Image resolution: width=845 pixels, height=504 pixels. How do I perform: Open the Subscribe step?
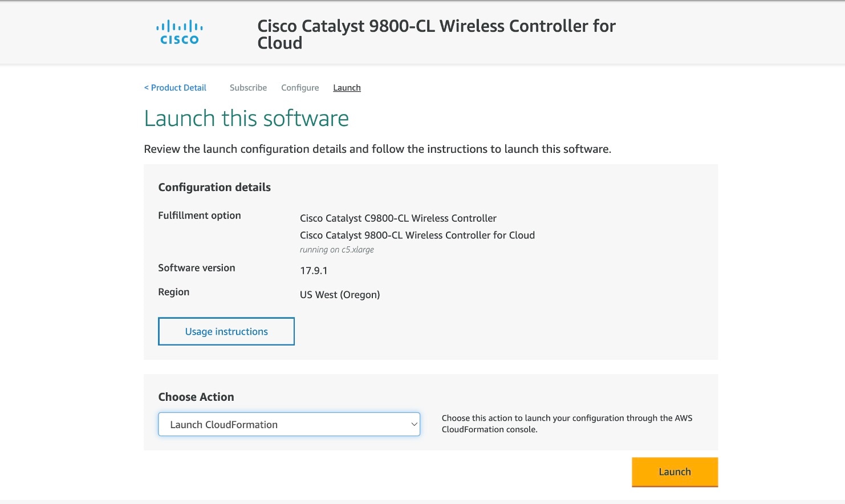point(248,88)
